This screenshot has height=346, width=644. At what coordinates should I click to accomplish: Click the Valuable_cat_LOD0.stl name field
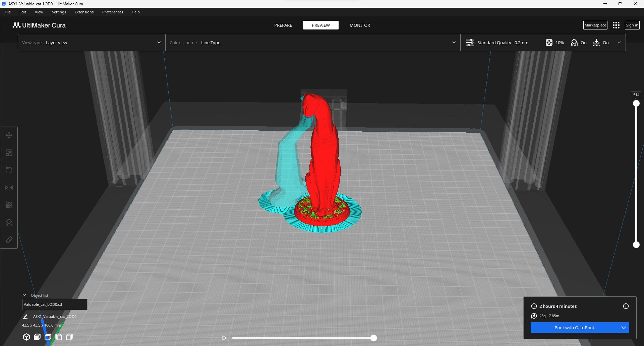[x=54, y=304]
